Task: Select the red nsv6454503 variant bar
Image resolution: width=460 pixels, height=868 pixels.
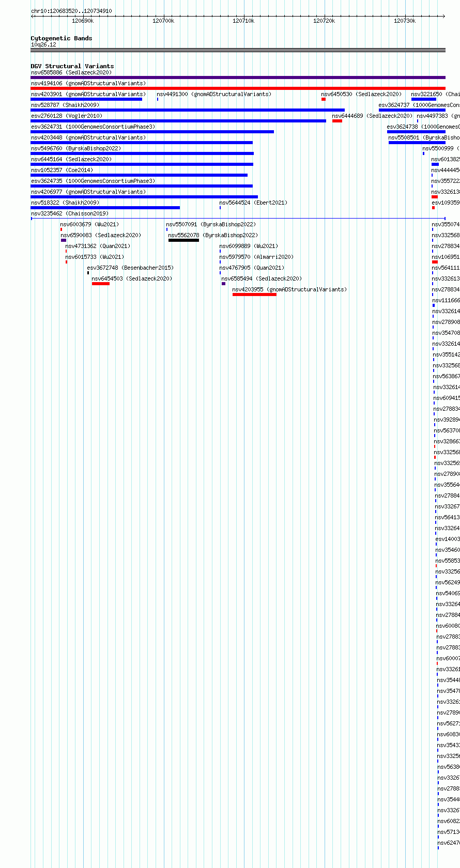Action: tap(101, 284)
